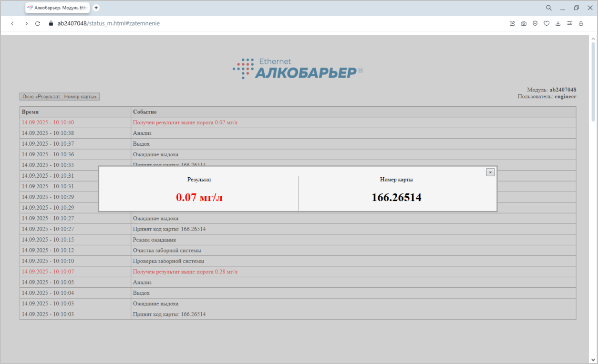Click Режим ожидания event text
598x364 pixels.
point(154,240)
